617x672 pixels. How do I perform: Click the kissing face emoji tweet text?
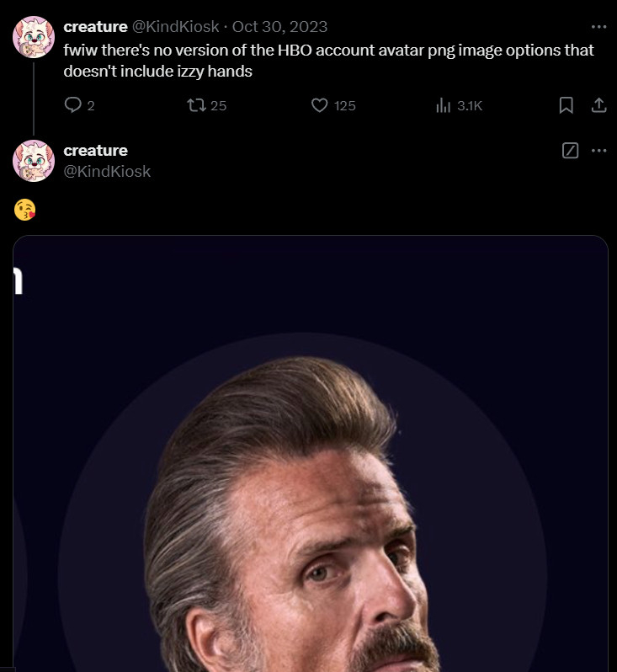25,210
